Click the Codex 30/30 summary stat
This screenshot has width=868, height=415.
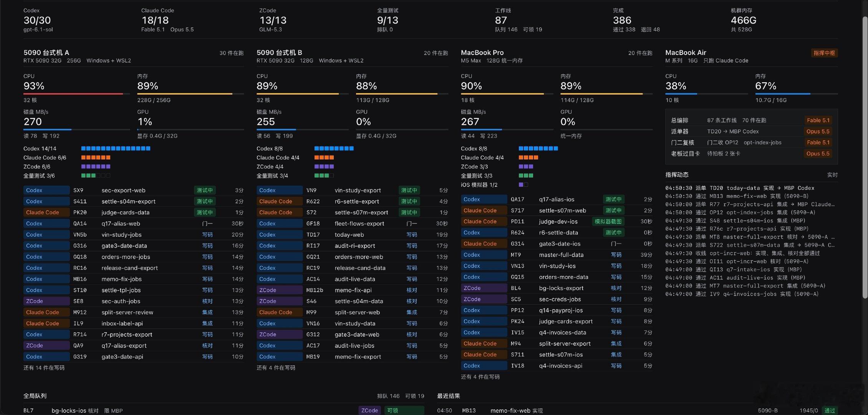coord(38,20)
